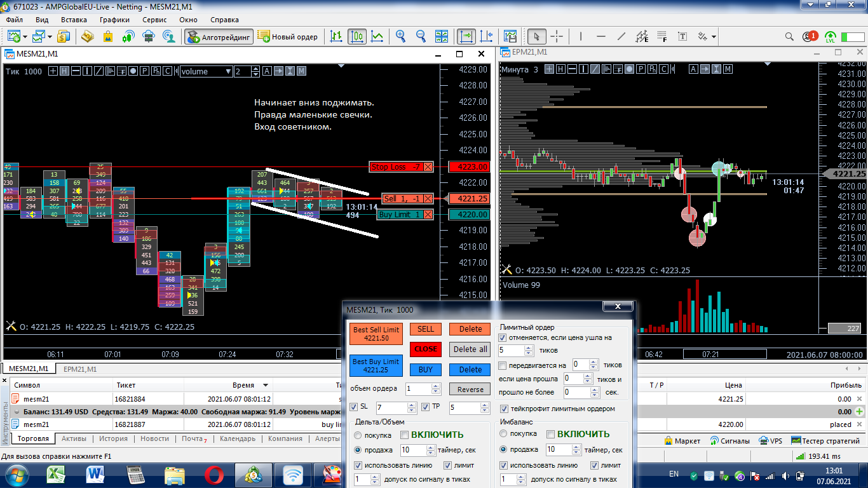
Task: Click the red CLOSE button
Action: 426,349
